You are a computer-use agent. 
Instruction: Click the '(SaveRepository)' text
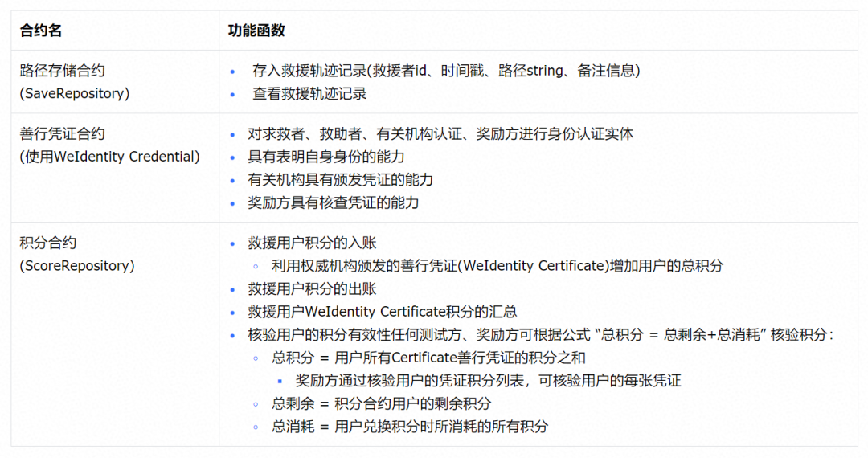click(74, 93)
